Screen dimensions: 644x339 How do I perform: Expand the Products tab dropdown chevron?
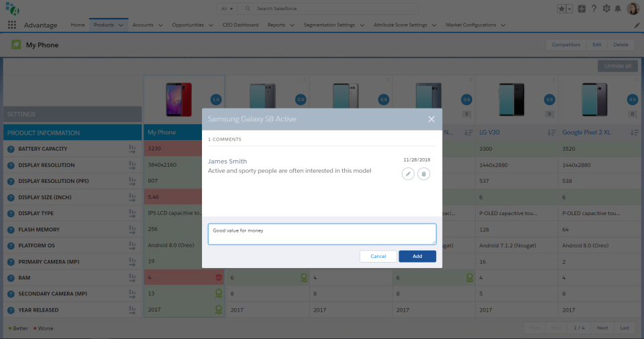tap(121, 25)
